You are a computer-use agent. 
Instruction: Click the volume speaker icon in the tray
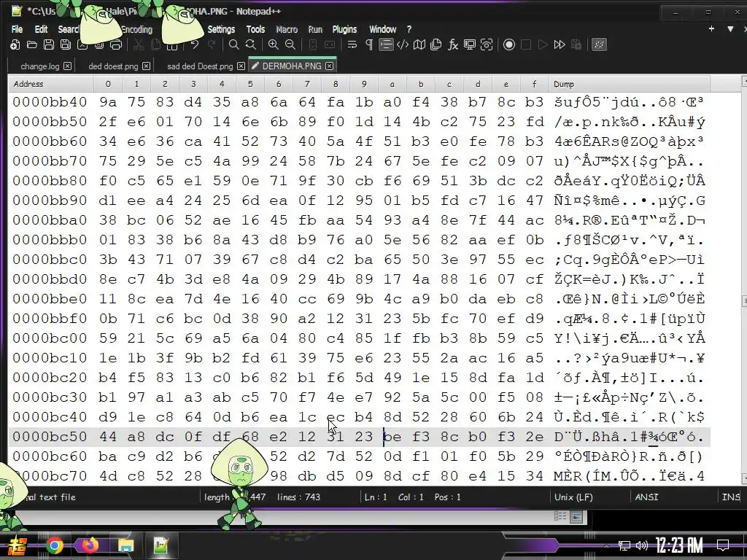[642, 545]
